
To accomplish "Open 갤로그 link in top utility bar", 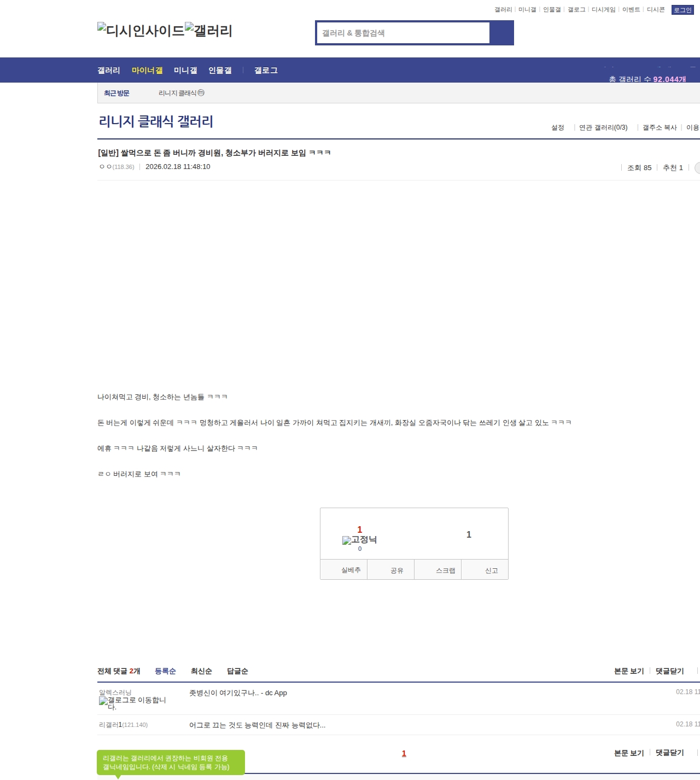I will (x=576, y=10).
